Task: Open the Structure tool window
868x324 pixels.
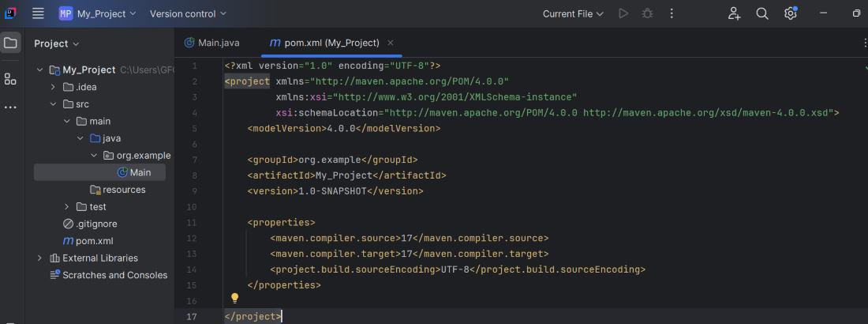Action: pyautogui.click(x=10, y=78)
